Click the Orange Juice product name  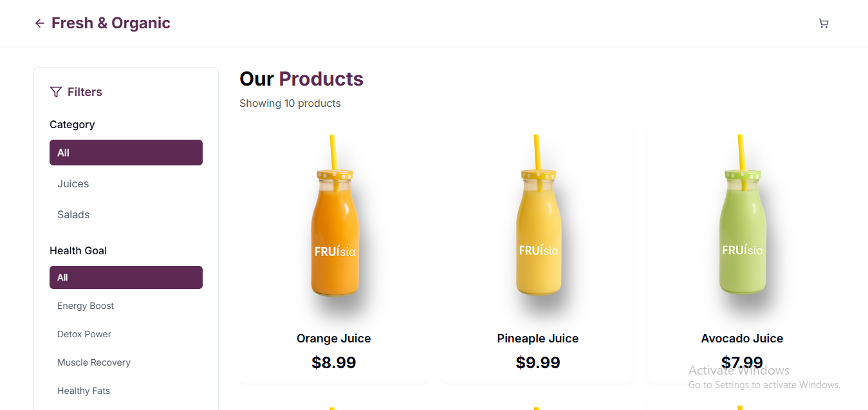pos(333,338)
